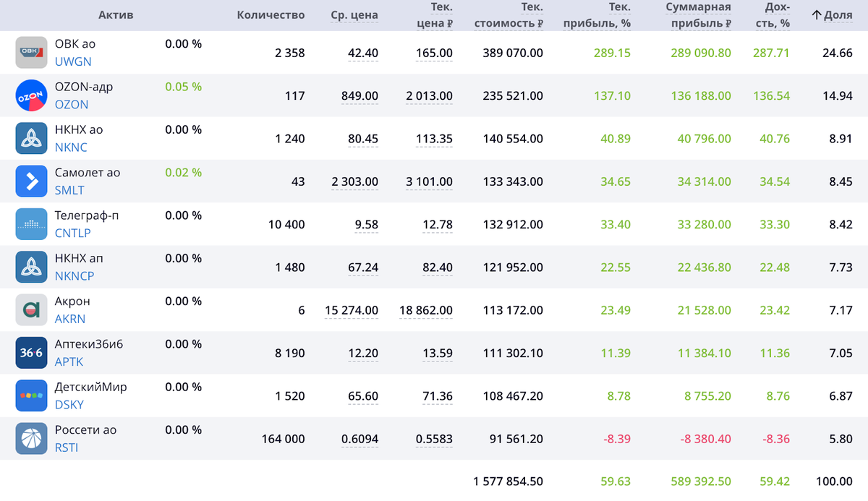
Task: Click the current price 0.5583 for Россети
Action: (435, 439)
